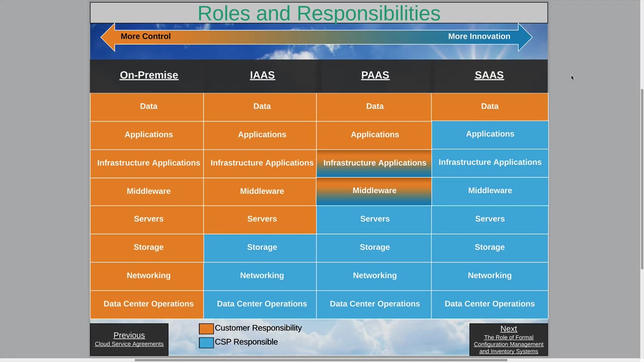This screenshot has width=644, height=362.
Task: Select PAAS Infrastructure Applications gradient cell
Action: [x=374, y=163]
